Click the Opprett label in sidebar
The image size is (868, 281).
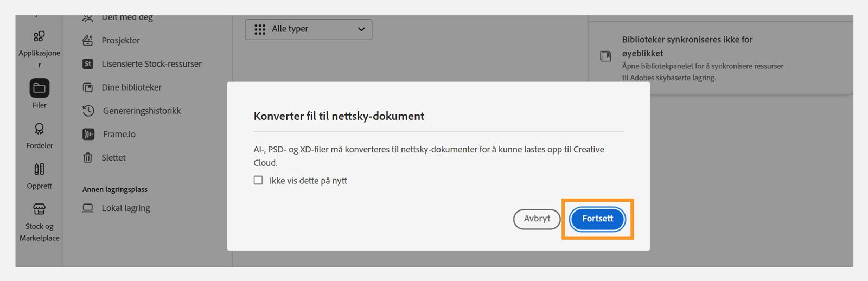39,186
